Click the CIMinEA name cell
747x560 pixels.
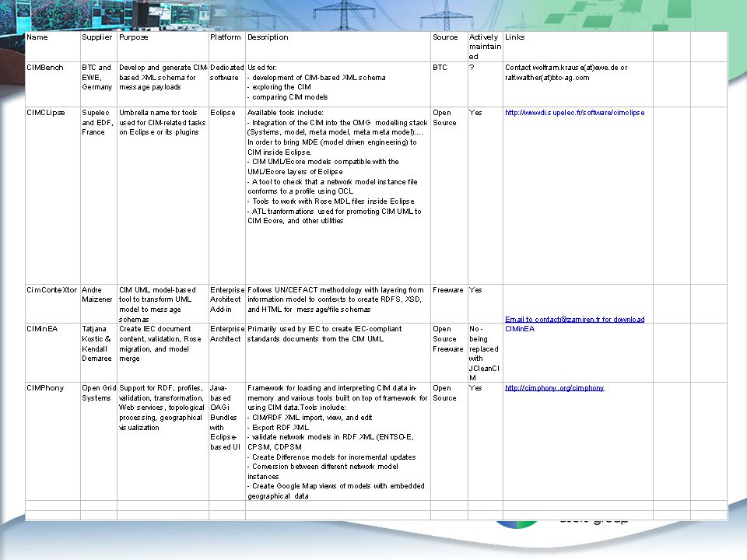point(52,353)
